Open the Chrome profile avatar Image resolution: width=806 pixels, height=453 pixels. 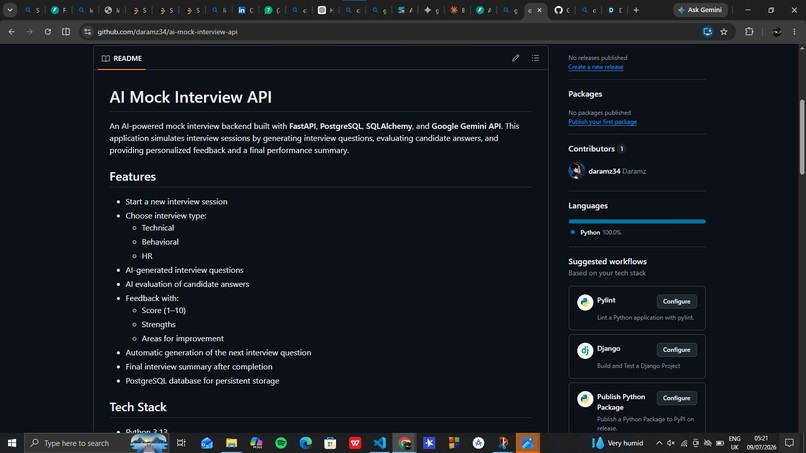coord(777,32)
